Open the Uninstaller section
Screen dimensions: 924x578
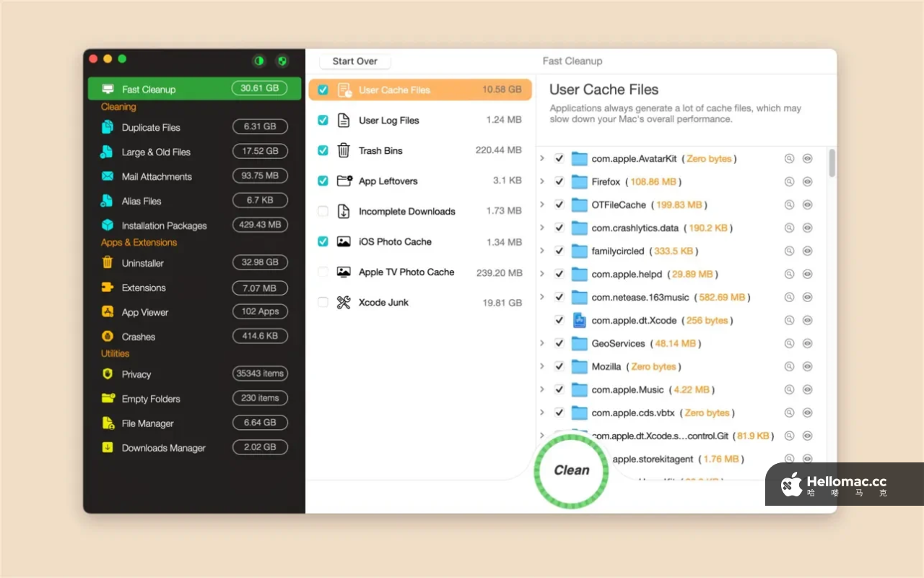(195, 263)
